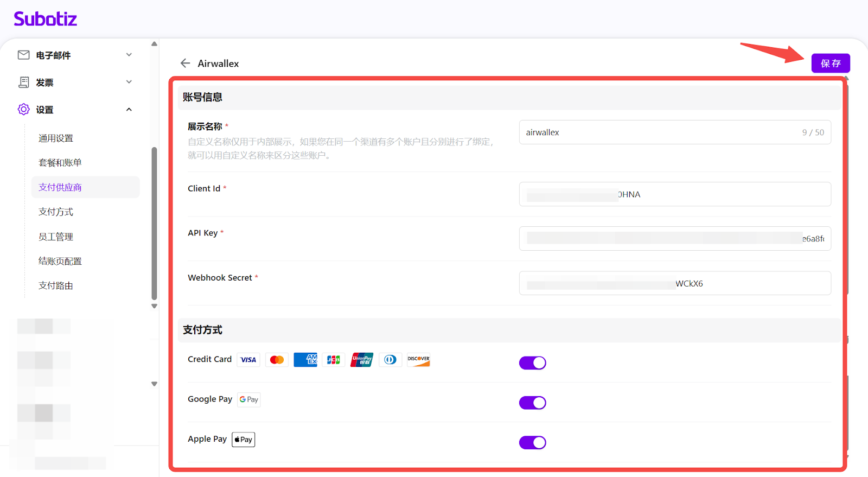Turn off the Google Pay toggle

(x=532, y=403)
